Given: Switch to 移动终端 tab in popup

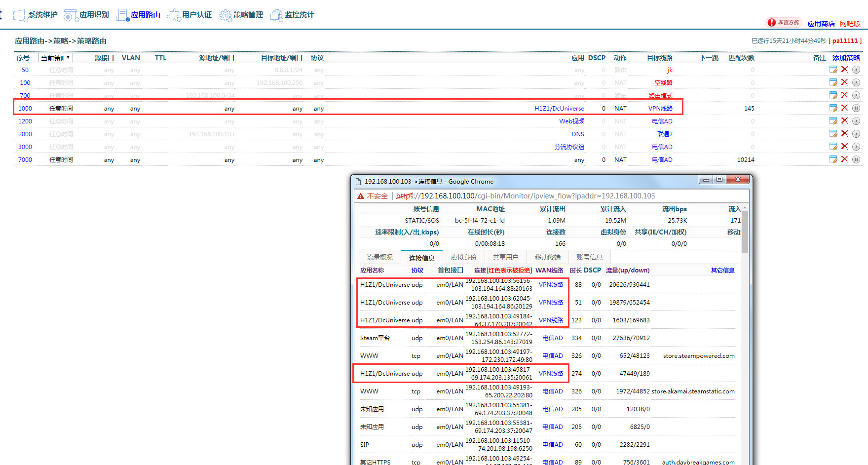Looking at the screenshot, I should [x=548, y=257].
